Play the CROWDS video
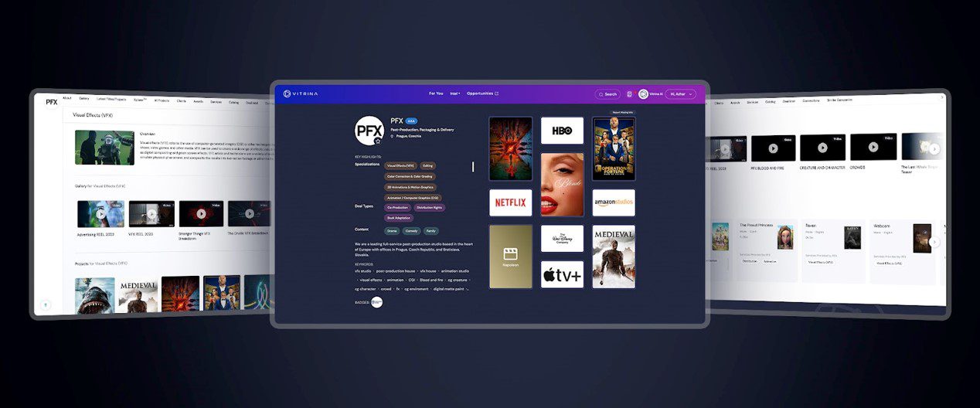Screen dimensions: 980x408 [x=873, y=146]
